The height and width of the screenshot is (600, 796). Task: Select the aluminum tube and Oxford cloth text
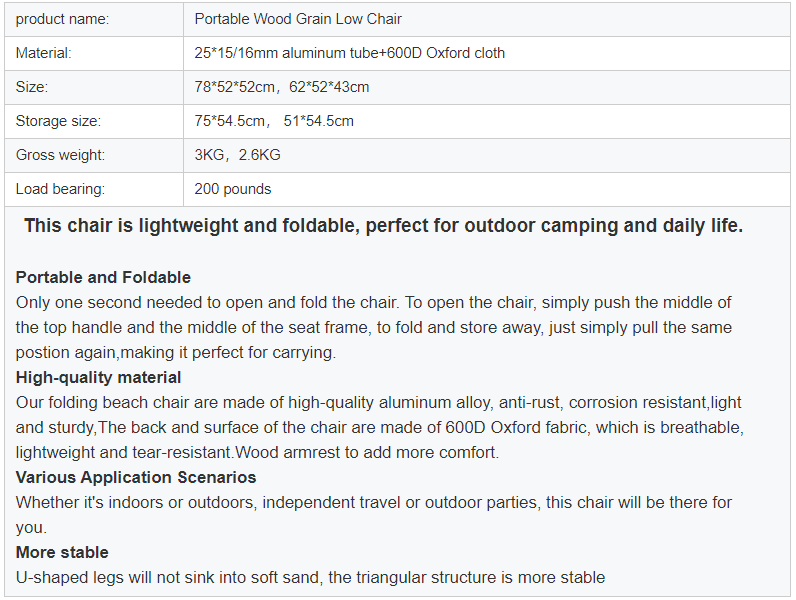[350, 53]
